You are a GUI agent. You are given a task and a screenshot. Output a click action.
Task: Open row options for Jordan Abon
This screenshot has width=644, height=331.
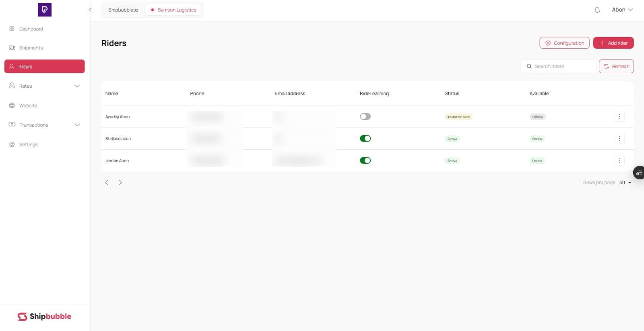[x=619, y=161]
